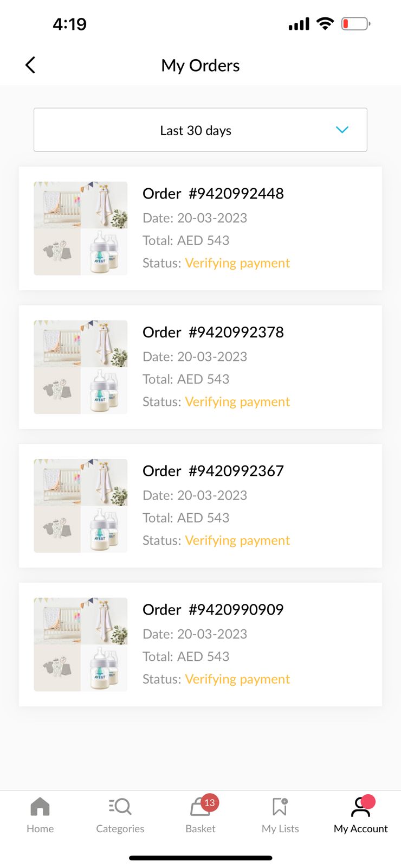Tap the home indicator bar at bottom
The width and height of the screenshot is (401, 868).
click(200, 858)
